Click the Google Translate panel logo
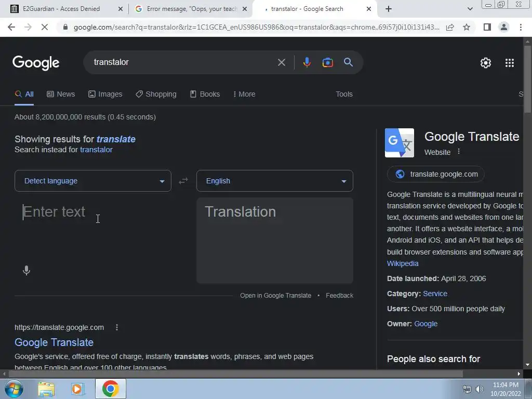The width and height of the screenshot is (532, 399). coord(400,143)
